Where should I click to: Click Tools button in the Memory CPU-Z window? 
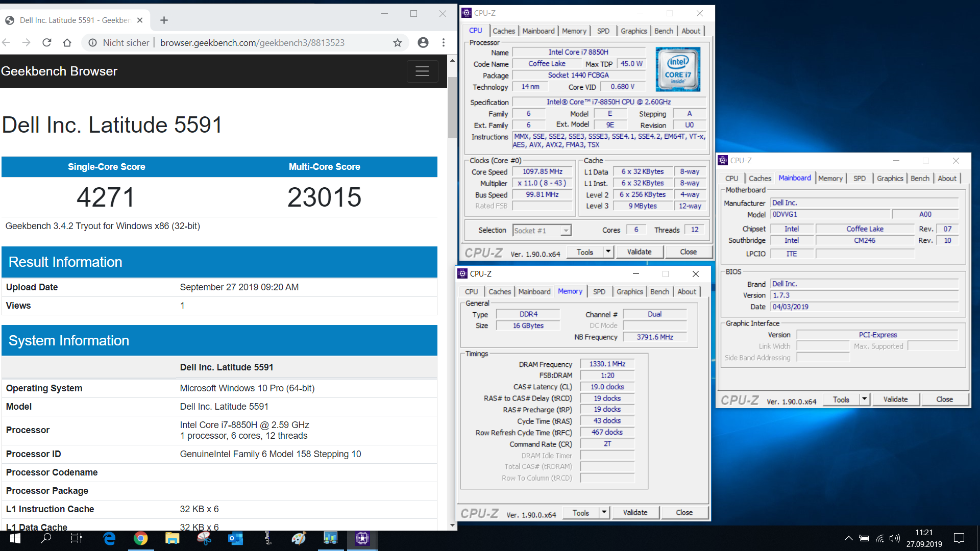click(x=581, y=512)
